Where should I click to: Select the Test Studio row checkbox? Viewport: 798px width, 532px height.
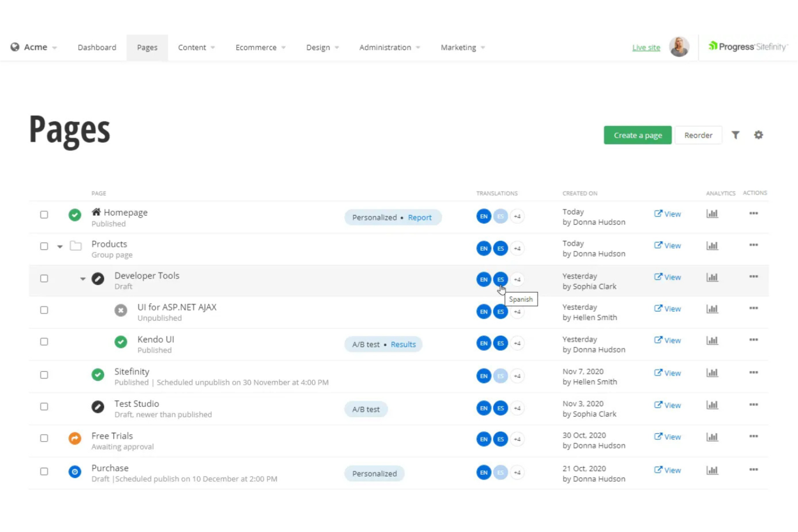pos(44,406)
